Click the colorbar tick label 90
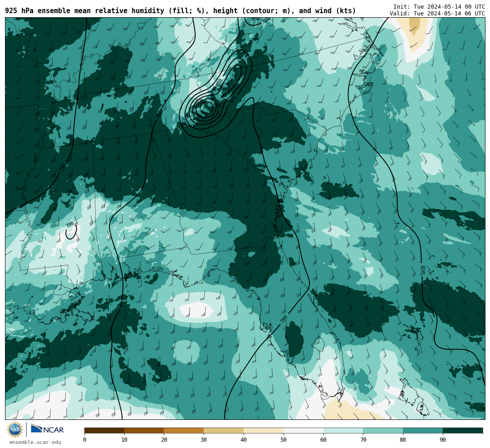The height and width of the screenshot is (448, 490). pyautogui.click(x=443, y=440)
